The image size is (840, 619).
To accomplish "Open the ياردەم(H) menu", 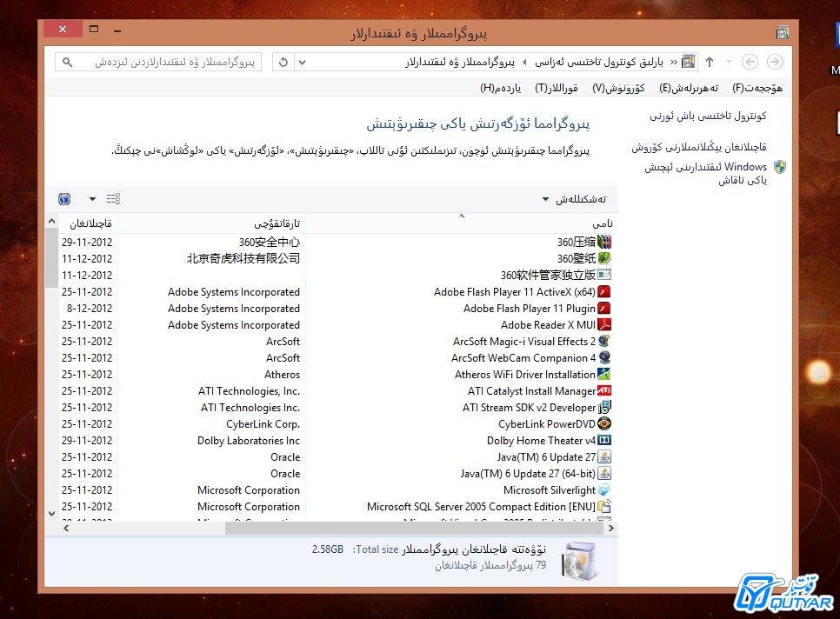I will point(500,88).
